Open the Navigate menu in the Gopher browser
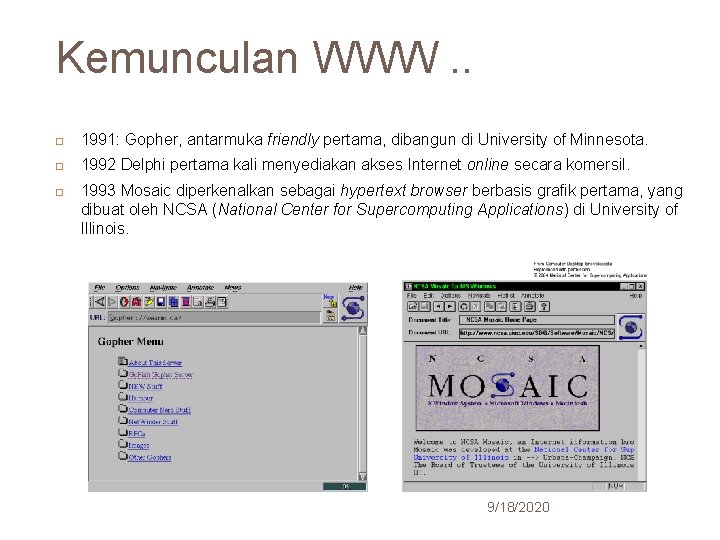 (163, 288)
